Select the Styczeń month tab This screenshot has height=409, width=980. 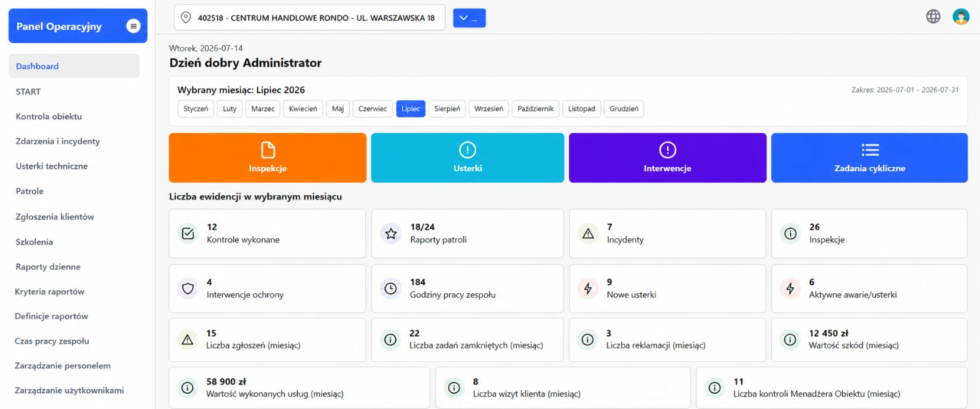pyautogui.click(x=196, y=109)
